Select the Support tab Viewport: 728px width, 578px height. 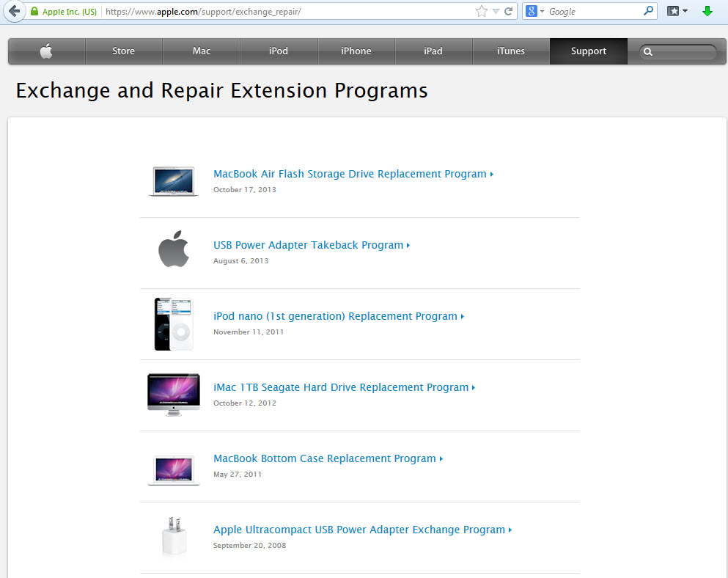[x=588, y=51]
